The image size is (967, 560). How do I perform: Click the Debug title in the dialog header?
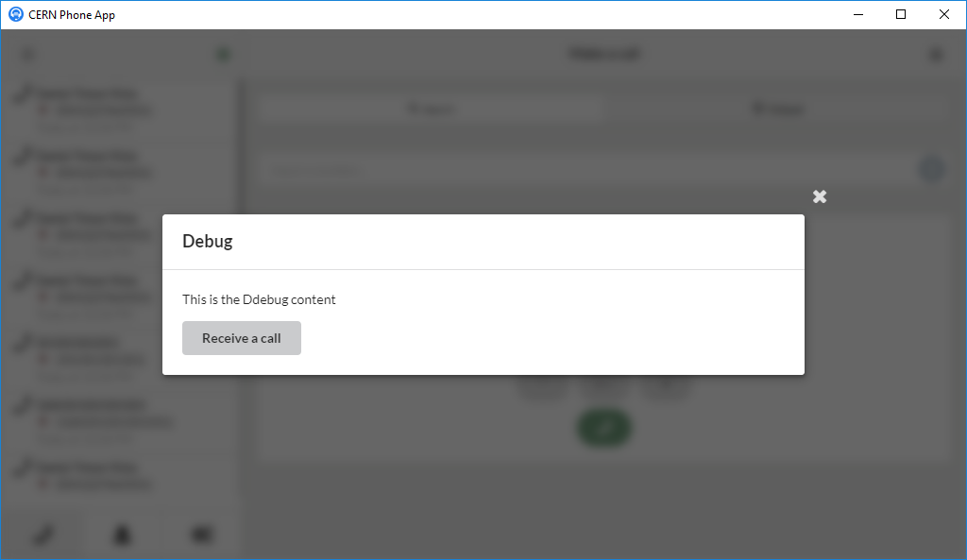(207, 241)
